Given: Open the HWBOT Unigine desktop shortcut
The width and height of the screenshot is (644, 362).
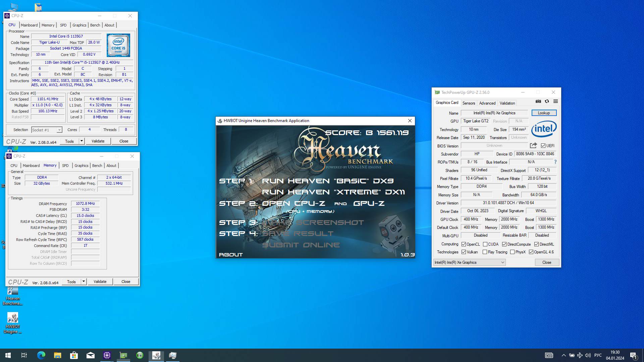Looking at the screenshot, I should pos(13,323).
